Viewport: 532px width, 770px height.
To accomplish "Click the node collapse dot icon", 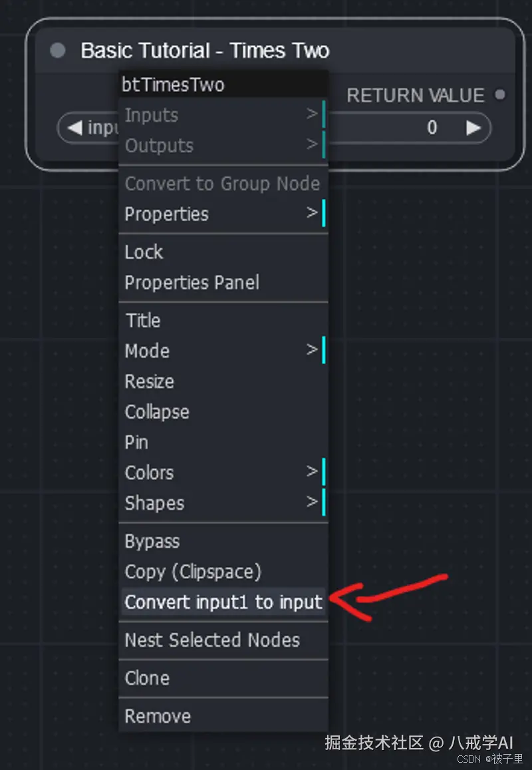I will (x=58, y=51).
